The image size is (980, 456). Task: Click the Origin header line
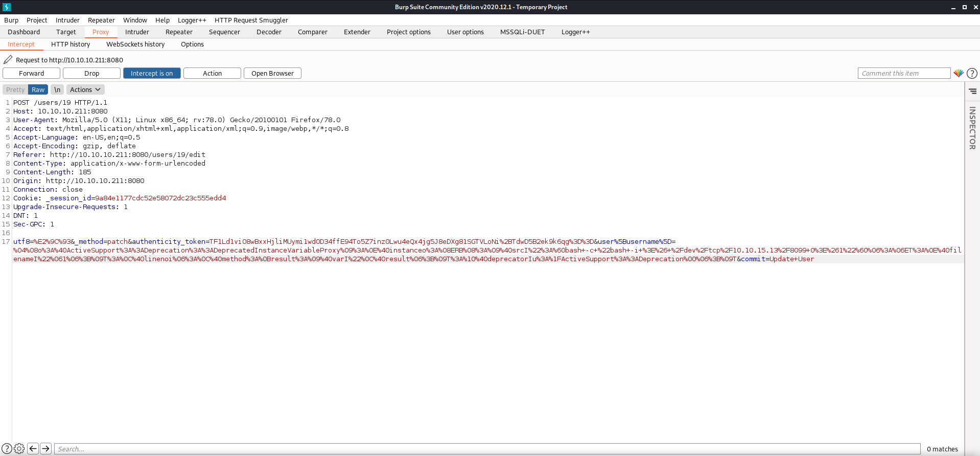click(79, 181)
